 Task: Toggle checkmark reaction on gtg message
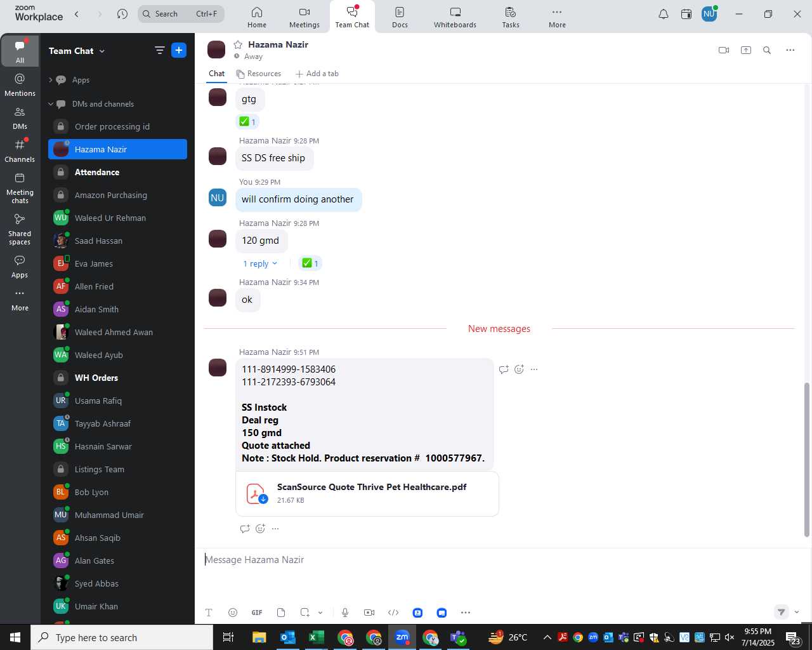click(247, 121)
